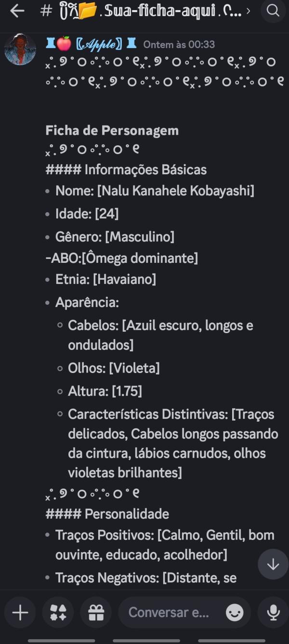Open the Apple username profile

(x=92, y=44)
